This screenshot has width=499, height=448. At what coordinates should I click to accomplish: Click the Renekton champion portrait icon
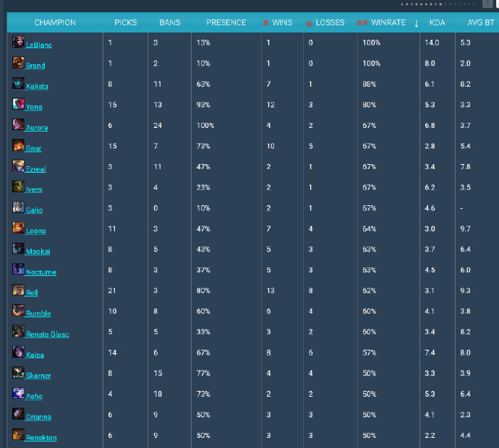pyautogui.click(x=18, y=436)
